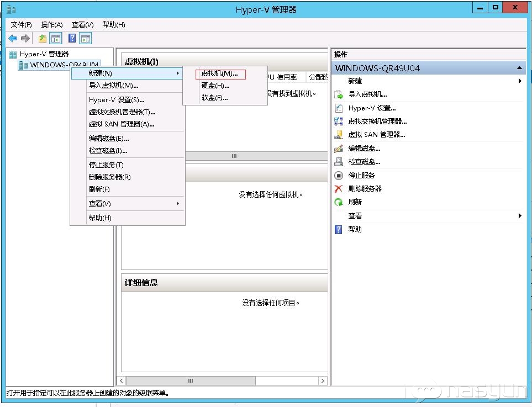Expand 查看 submenu arrow in the actions pane
Viewport: 532px width, 407px height.
(520, 216)
